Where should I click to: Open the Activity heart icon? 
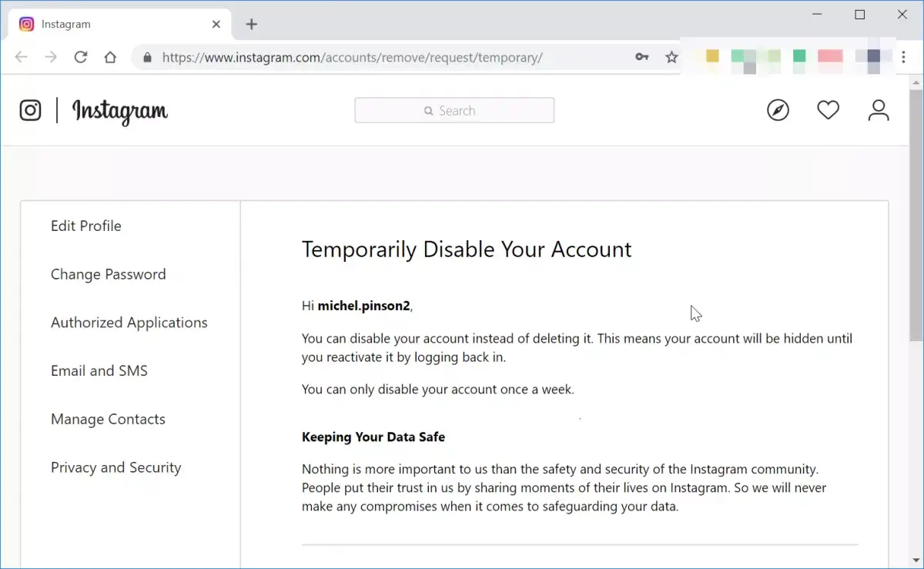(828, 110)
